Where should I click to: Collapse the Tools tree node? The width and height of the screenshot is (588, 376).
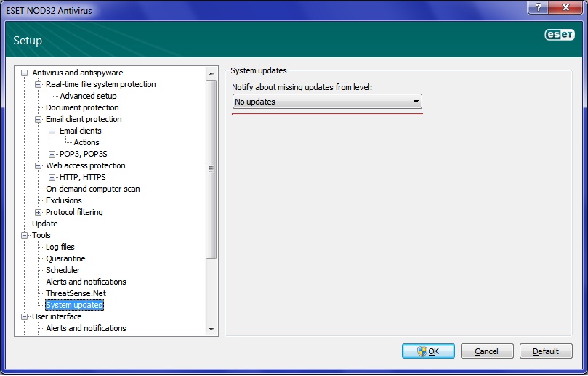25,236
